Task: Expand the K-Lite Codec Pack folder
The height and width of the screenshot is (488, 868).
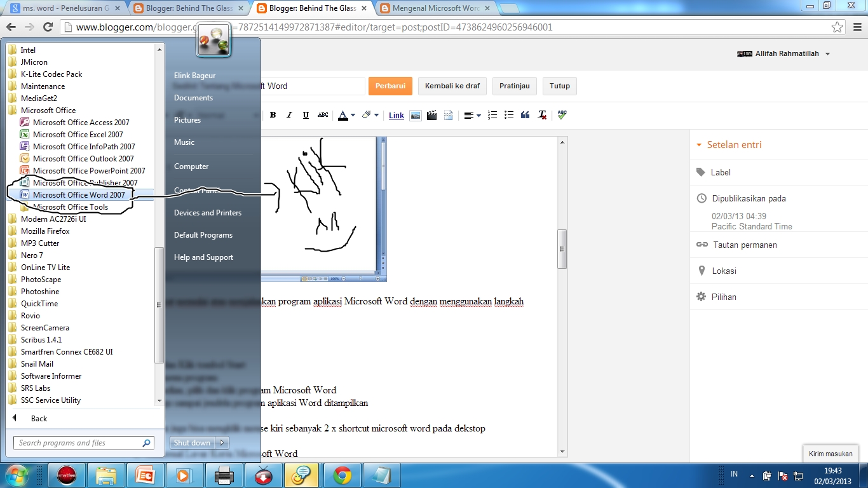Action: point(51,74)
